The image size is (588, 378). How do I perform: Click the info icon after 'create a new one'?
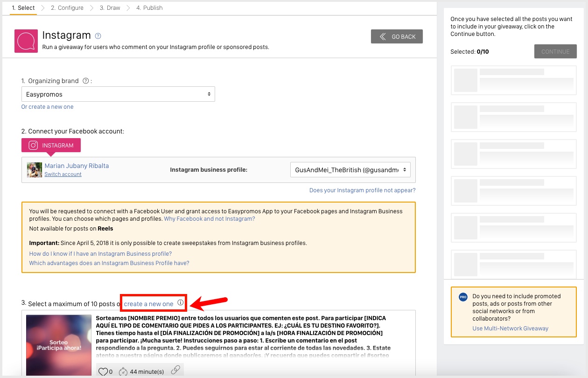(181, 303)
